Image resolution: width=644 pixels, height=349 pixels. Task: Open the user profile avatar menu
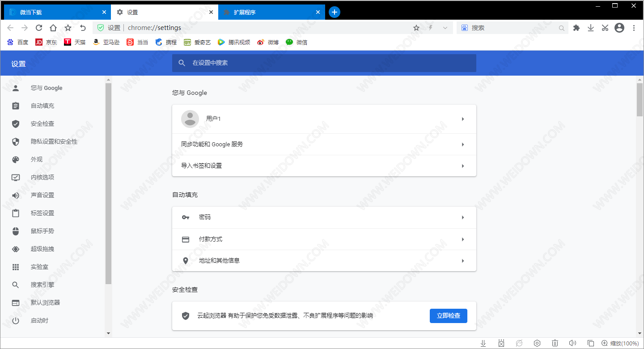point(619,28)
